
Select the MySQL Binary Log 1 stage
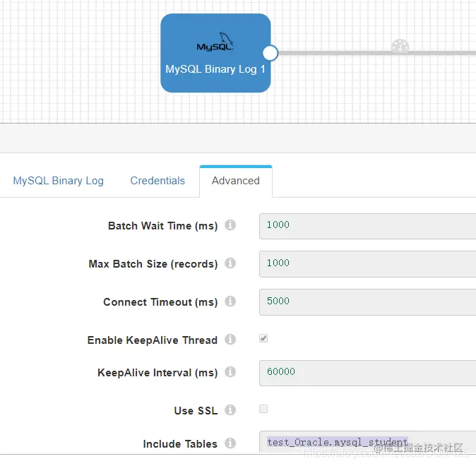coord(215,53)
